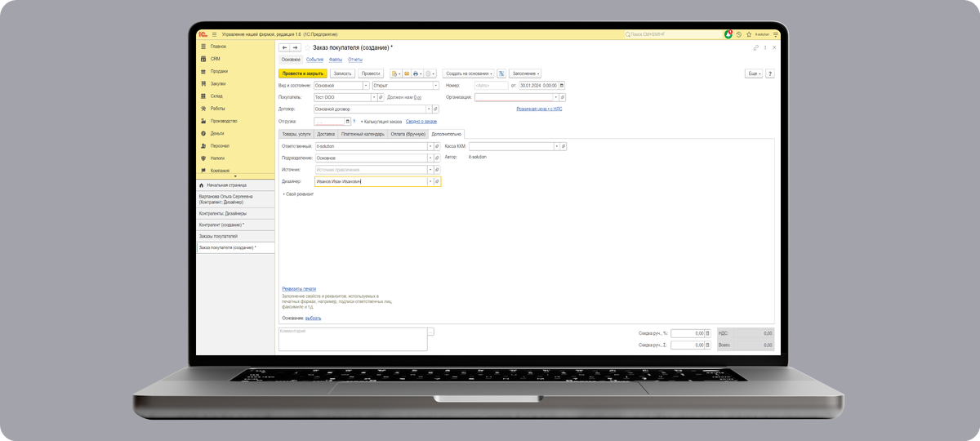Open the Заполнение menu

[x=525, y=73]
